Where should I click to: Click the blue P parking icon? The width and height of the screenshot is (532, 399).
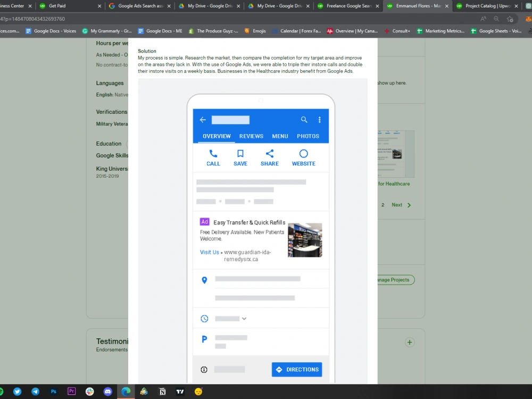click(x=204, y=339)
